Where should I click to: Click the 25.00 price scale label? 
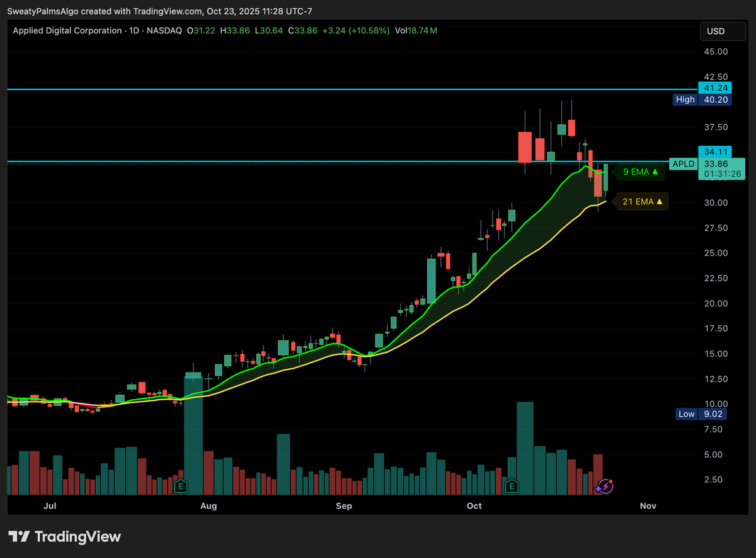click(x=718, y=253)
